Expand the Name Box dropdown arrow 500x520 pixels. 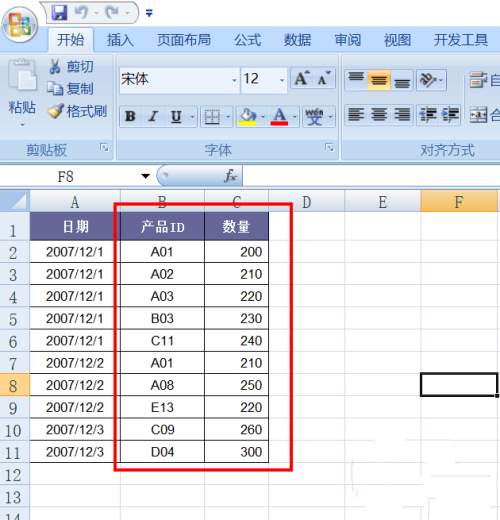145,176
